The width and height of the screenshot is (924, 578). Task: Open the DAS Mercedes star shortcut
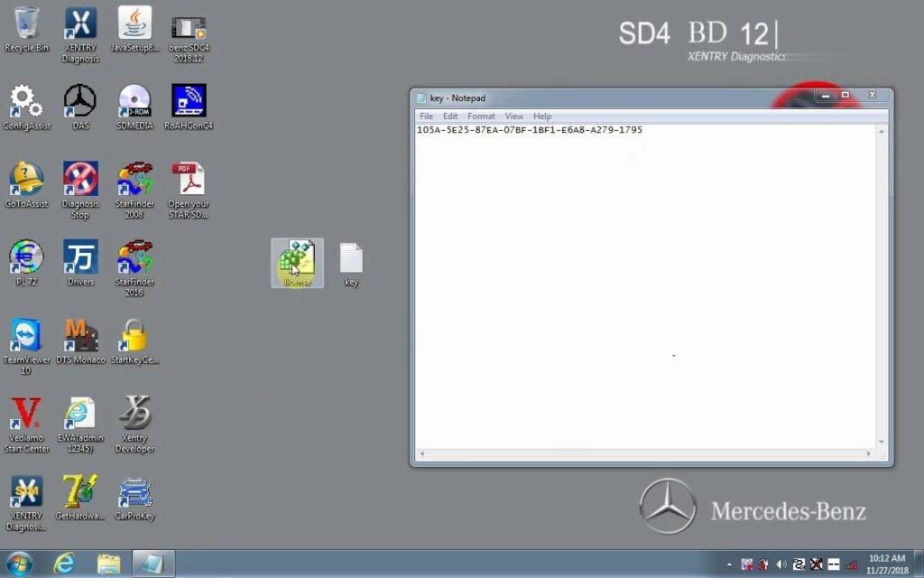point(80,107)
